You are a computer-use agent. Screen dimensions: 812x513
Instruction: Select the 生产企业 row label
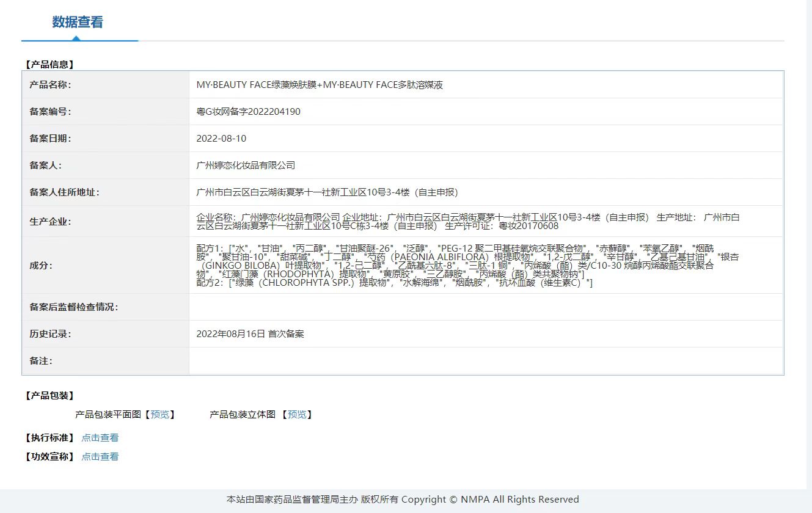(x=50, y=222)
